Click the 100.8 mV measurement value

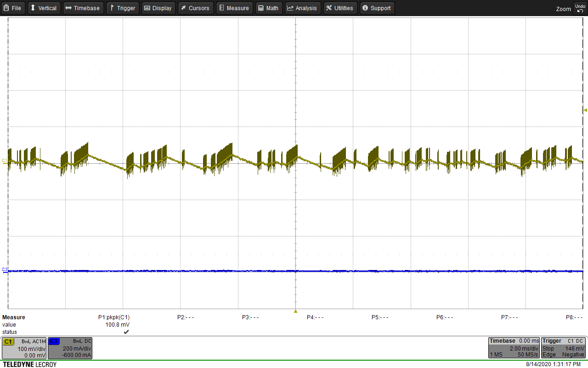(x=118, y=325)
